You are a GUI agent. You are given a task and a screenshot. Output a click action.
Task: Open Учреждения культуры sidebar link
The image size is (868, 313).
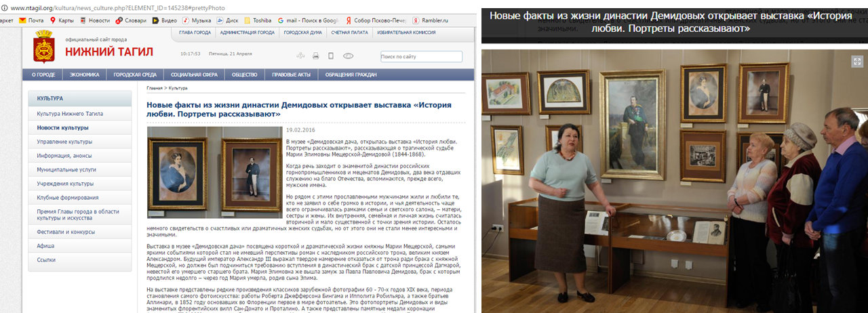[80, 184]
